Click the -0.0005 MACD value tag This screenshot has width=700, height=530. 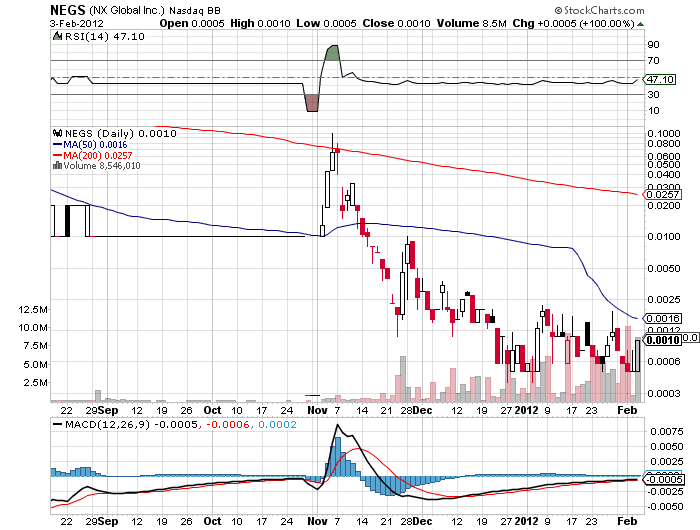663,480
